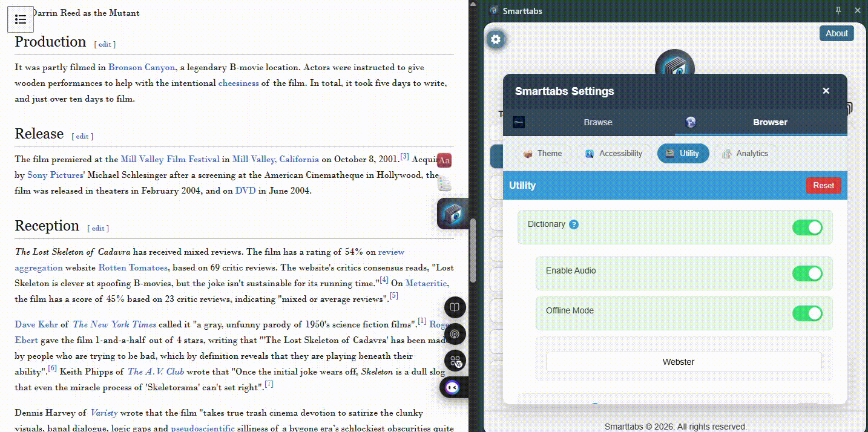Switch off Offline Mode

pos(807,313)
